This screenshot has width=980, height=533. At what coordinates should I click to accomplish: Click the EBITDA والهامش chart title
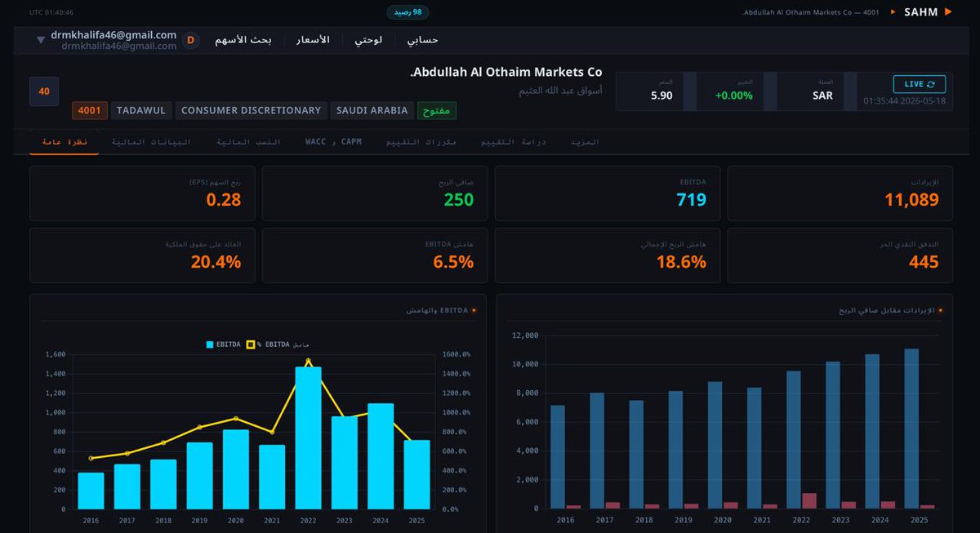pyautogui.click(x=437, y=310)
